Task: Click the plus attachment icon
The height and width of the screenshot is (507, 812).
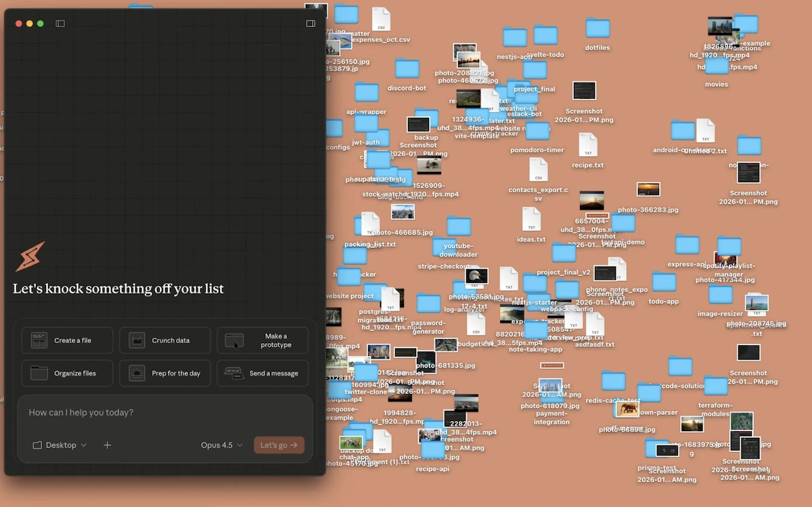Action: click(107, 445)
